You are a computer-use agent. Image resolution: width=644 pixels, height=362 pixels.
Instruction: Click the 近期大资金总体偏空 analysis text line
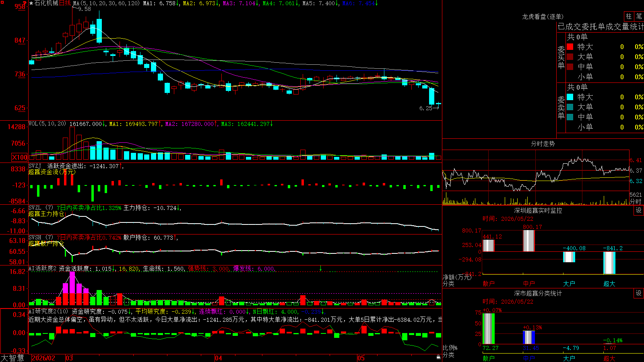click(235, 319)
